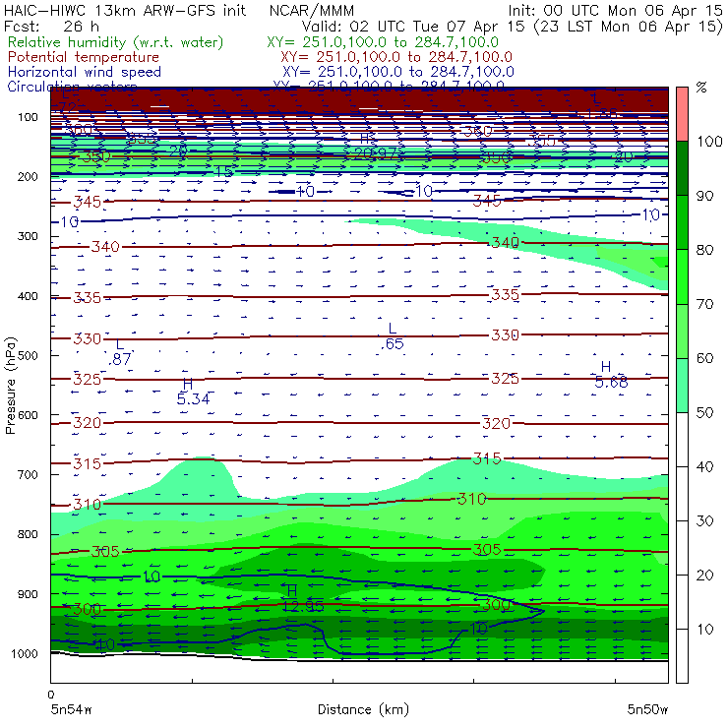Viewport: 728px width, 728px height.
Task: Click the 80–90 green colorbar segment
Action: pyautogui.click(x=682, y=222)
